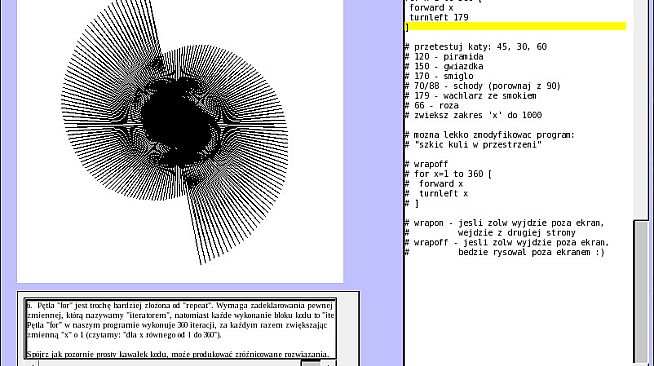Click the commented '# forward x' line
This screenshot has width=654, height=366.
434,184
